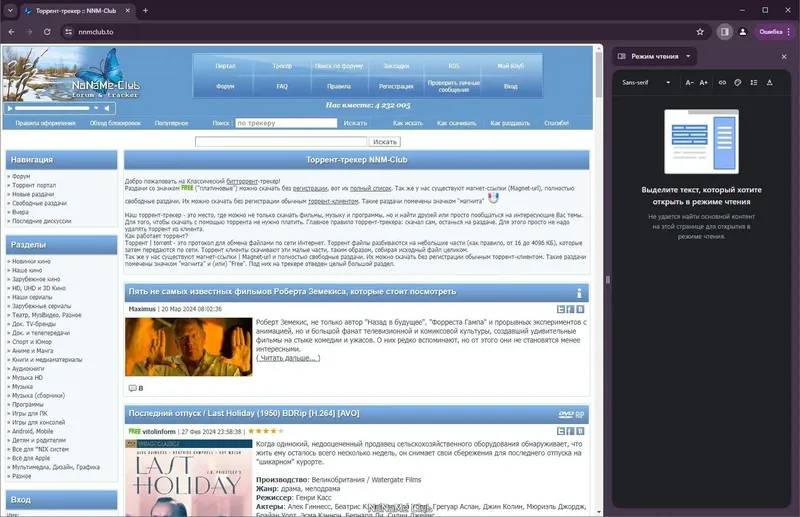This screenshot has width=800, height=517.
Task: Open the 'Правила' header menu item
Action: (339, 86)
